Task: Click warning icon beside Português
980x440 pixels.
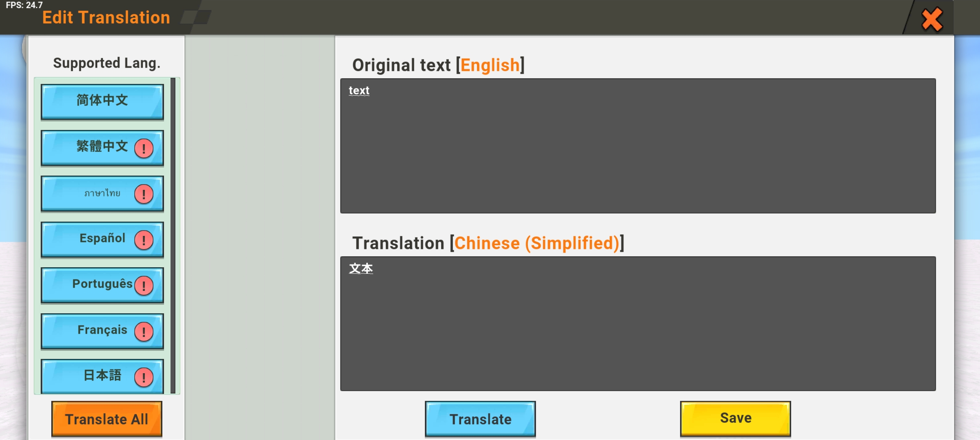Action: point(144,286)
